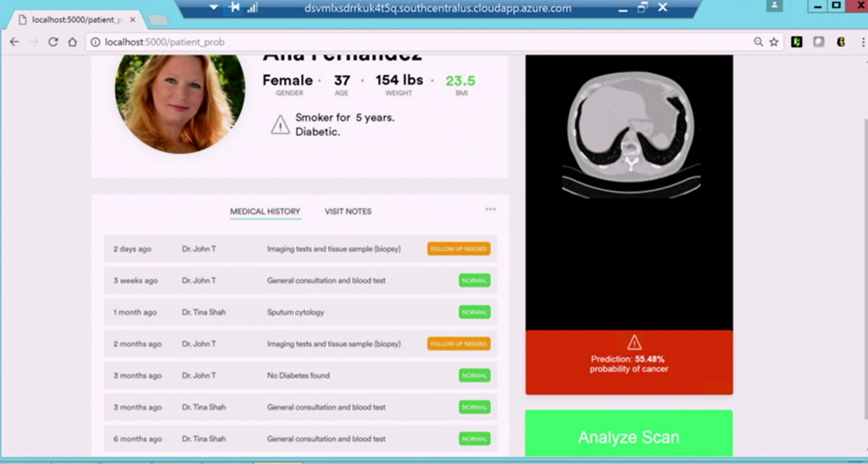The image size is (868, 464).
Task: Click the gray square extension icon
Action: point(819,42)
